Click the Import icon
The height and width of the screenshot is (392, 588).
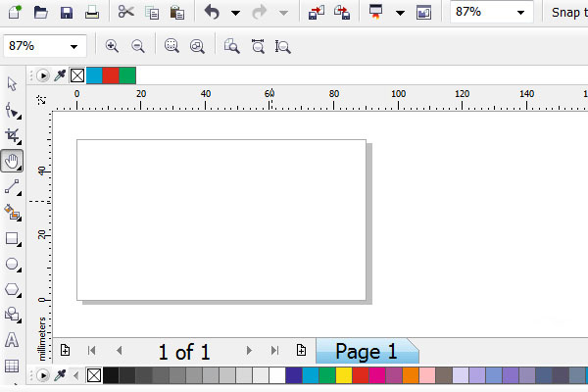click(317, 13)
